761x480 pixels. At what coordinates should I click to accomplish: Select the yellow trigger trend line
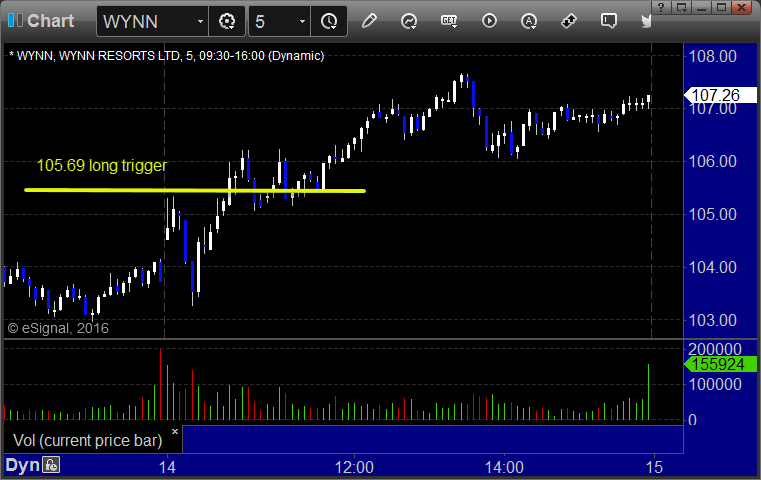[195, 190]
